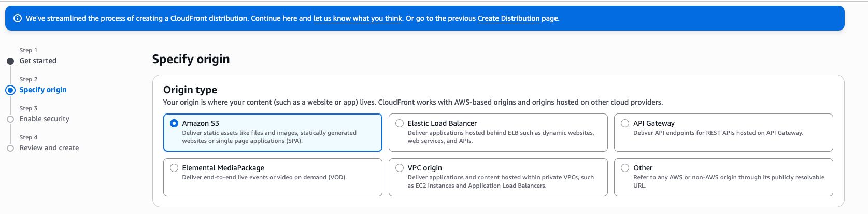Go to previous Create Distribution page link

[x=508, y=18]
